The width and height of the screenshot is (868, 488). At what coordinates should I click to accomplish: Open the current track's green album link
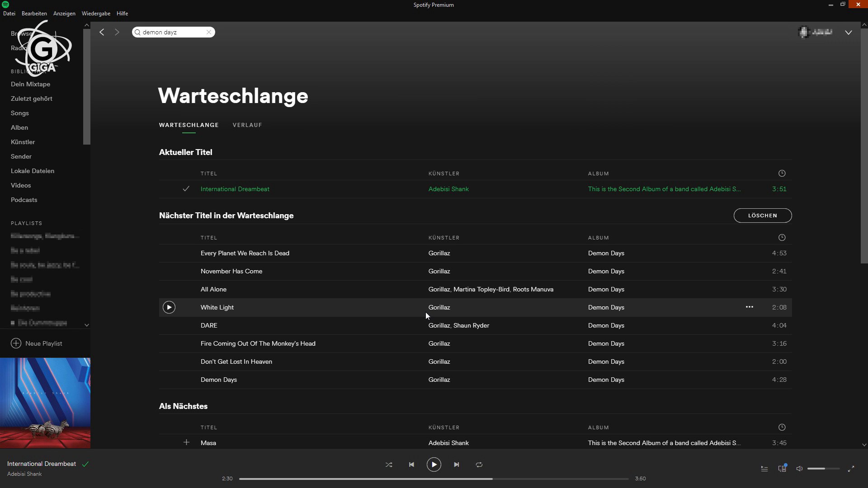coord(664,189)
